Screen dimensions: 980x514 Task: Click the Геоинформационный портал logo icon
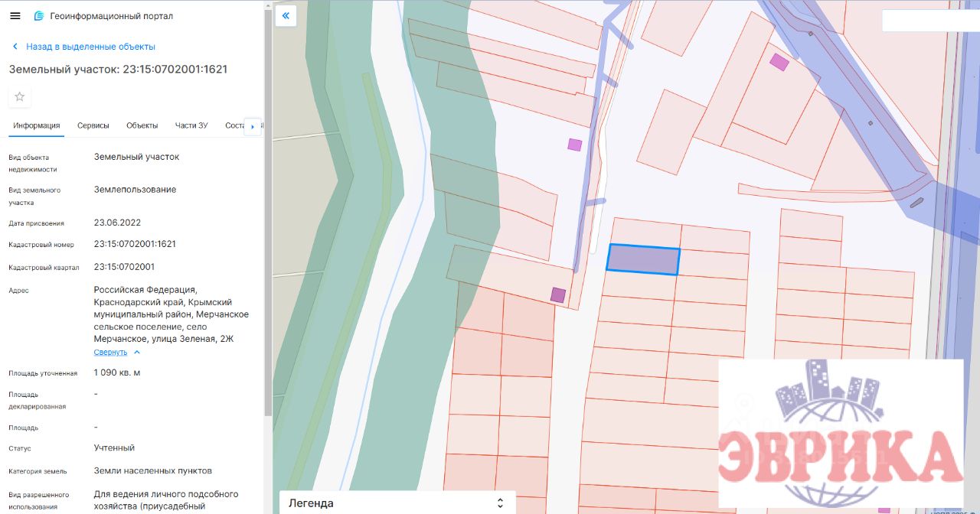(x=38, y=16)
